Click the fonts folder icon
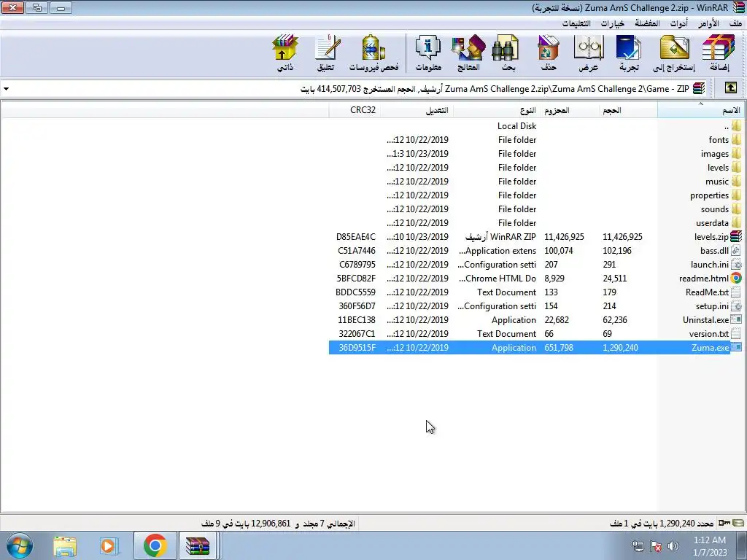 (737, 139)
